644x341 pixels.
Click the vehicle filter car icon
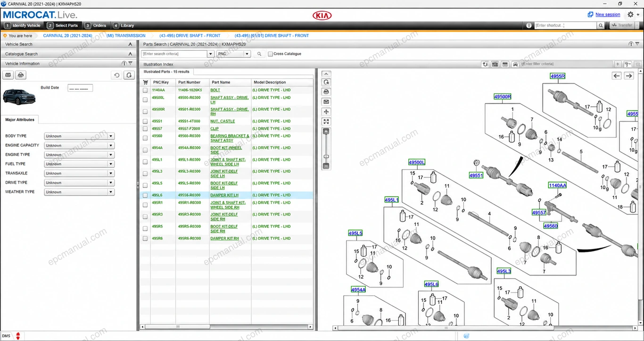[x=515, y=64]
